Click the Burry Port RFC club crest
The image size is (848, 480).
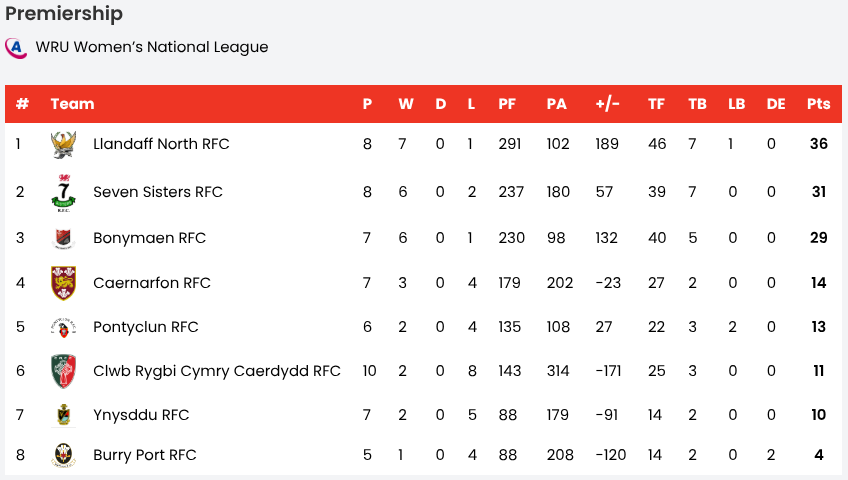pos(64,456)
